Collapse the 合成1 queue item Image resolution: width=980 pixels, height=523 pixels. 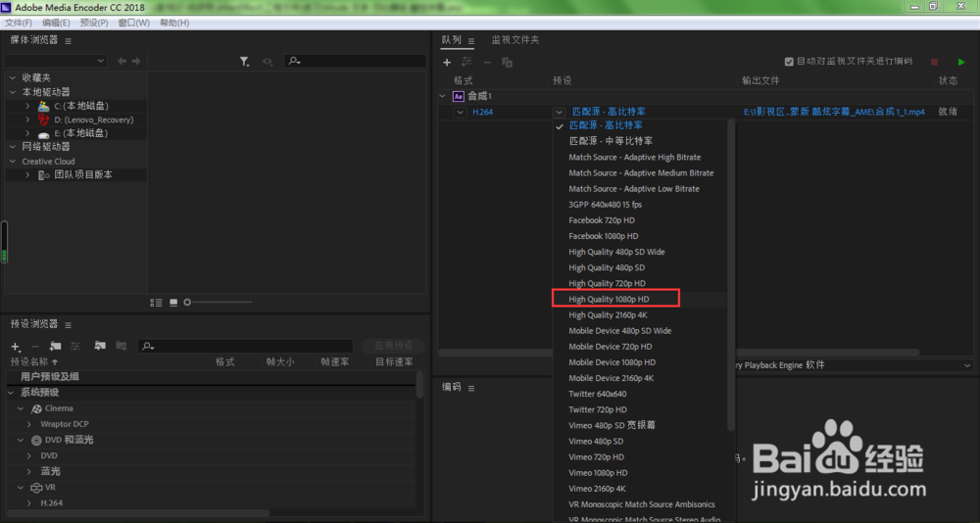point(443,96)
